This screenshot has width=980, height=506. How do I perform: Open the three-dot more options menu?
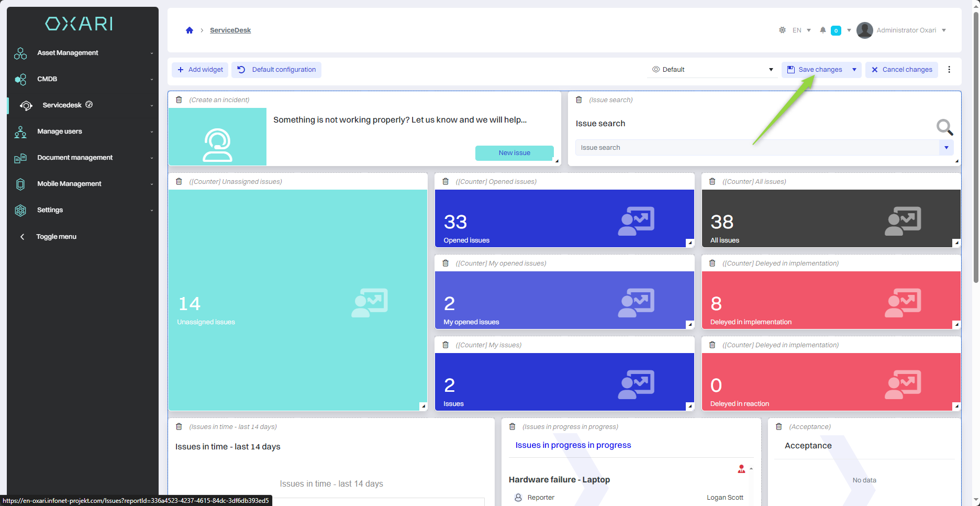[x=949, y=70]
